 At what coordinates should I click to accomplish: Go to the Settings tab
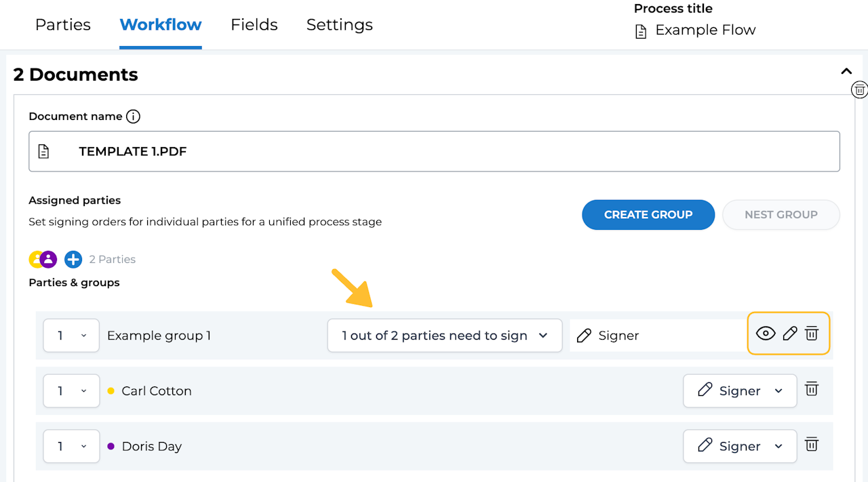339,25
